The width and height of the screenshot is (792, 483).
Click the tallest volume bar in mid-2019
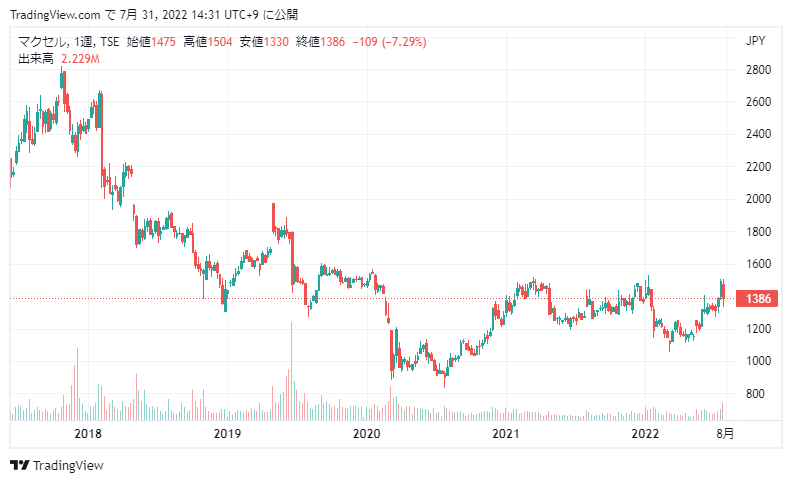click(x=291, y=371)
